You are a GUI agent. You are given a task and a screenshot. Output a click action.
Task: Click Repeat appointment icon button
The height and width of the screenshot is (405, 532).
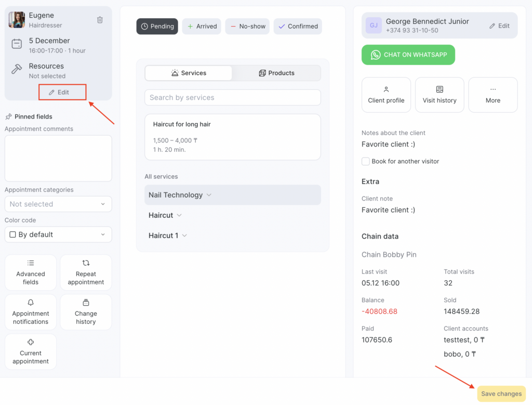point(86,272)
